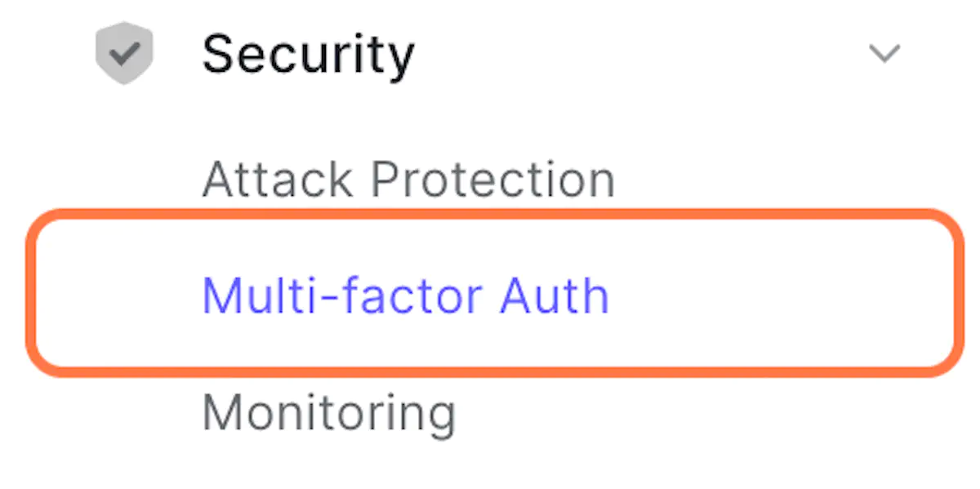Open Multi-factor Auth settings
Image resolution: width=980 pixels, height=489 pixels.
pos(406,296)
